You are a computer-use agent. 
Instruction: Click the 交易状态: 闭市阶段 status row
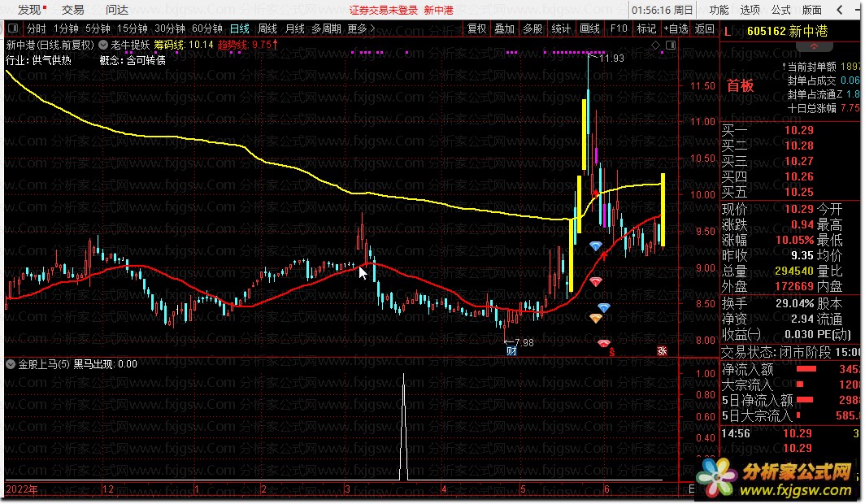(790, 352)
